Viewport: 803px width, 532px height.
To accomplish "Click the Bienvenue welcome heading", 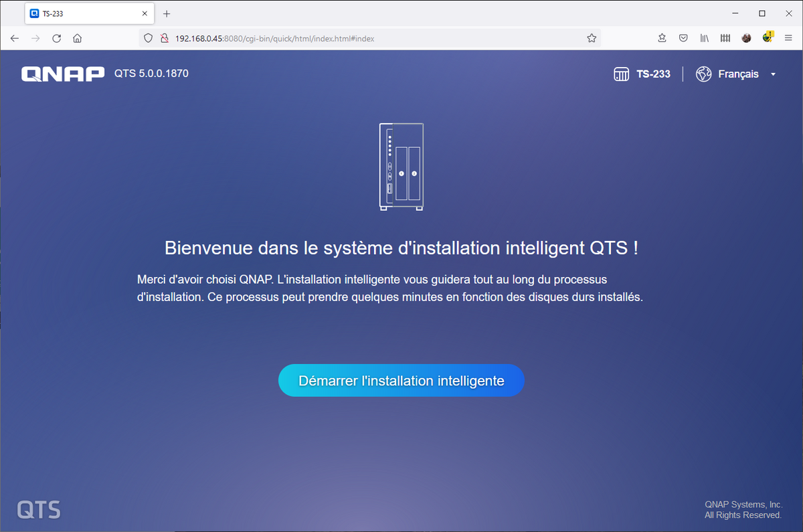I will [x=401, y=248].
